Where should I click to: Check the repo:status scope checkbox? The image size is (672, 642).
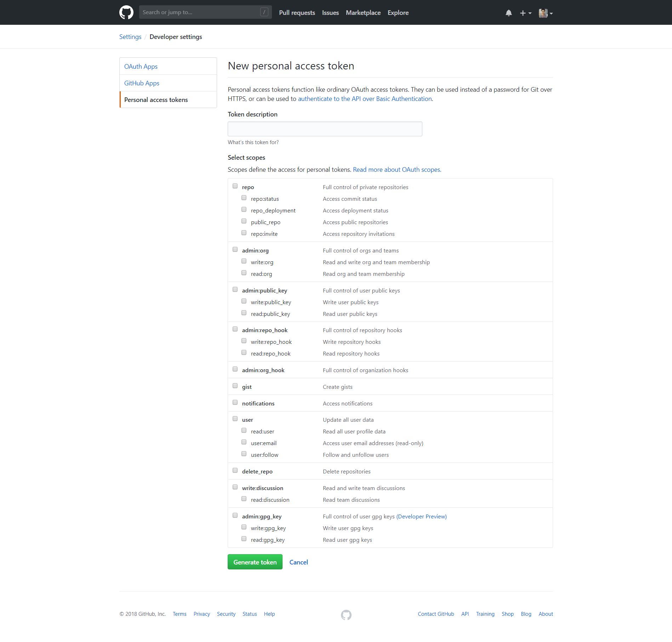[x=244, y=198]
